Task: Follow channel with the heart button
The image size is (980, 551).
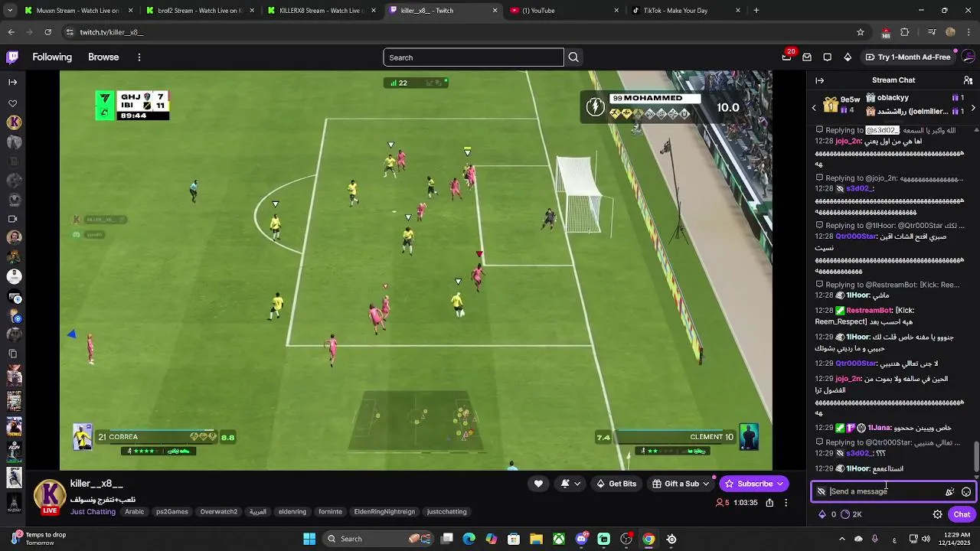Action: click(538, 484)
